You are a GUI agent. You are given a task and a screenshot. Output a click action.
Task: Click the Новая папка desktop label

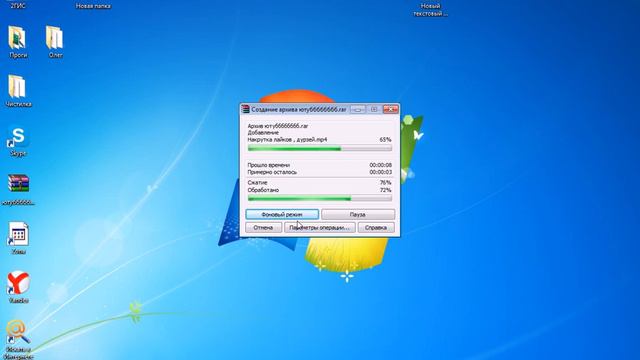(93, 6)
